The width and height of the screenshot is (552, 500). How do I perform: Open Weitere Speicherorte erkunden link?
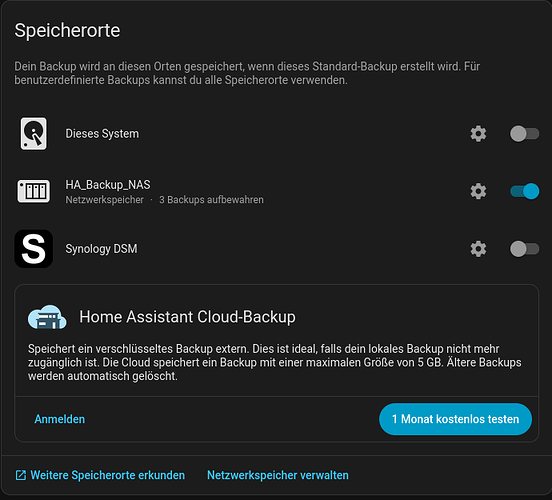(107, 475)
